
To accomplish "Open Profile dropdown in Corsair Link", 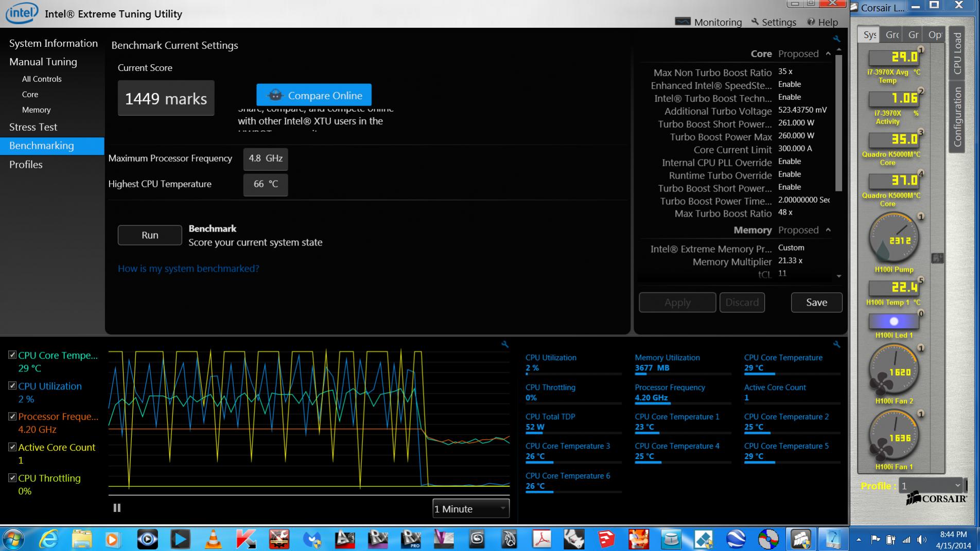I will coord(931,485).
